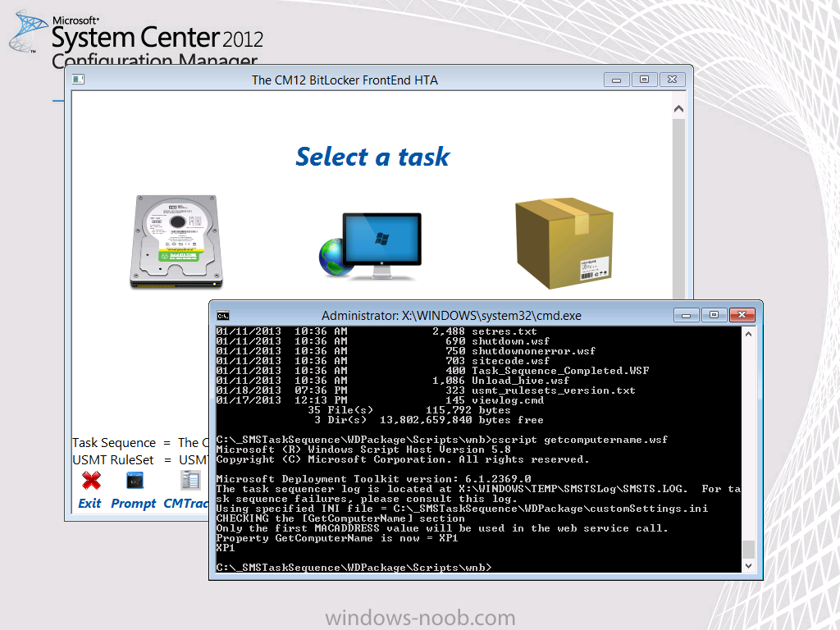Click the CMTrace link label

point(186,504)
